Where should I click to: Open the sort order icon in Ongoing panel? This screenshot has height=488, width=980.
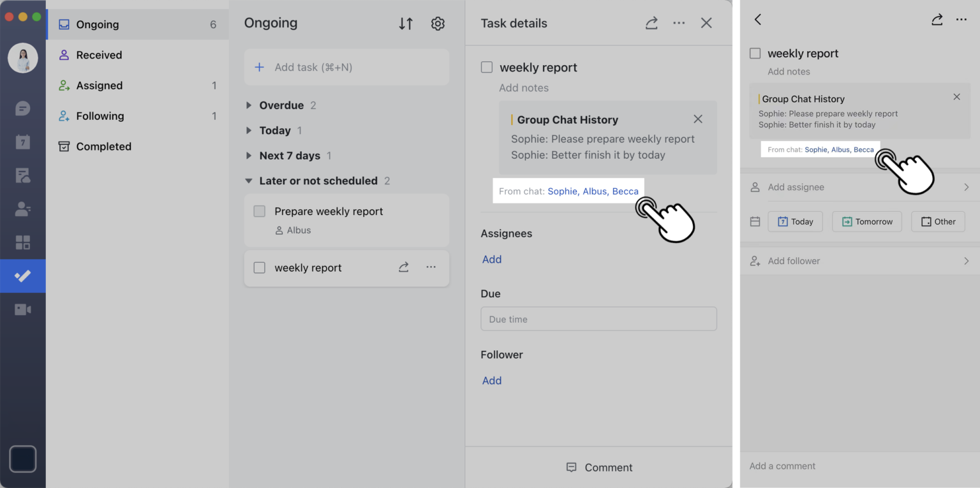[x=406, y=23]
